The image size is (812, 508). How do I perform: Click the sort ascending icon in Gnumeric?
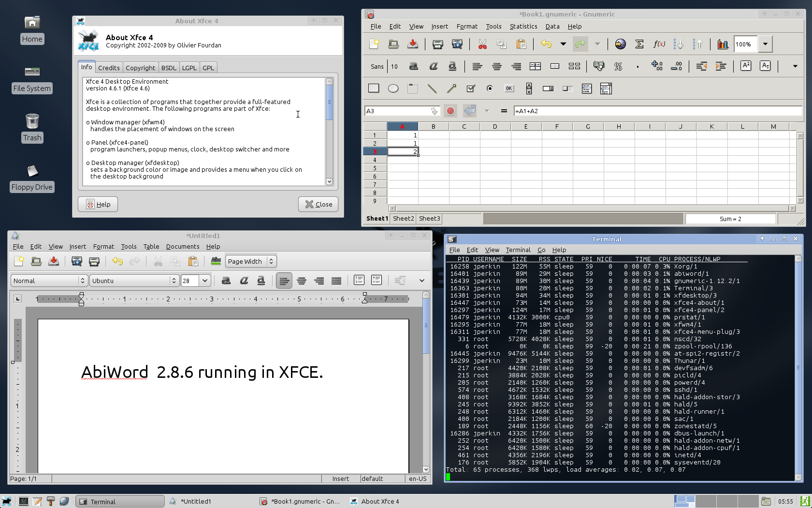coord(678,44)
